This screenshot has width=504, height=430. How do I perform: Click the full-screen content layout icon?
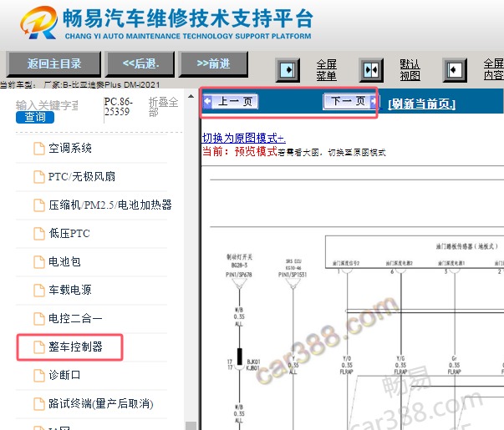point(455,69)
